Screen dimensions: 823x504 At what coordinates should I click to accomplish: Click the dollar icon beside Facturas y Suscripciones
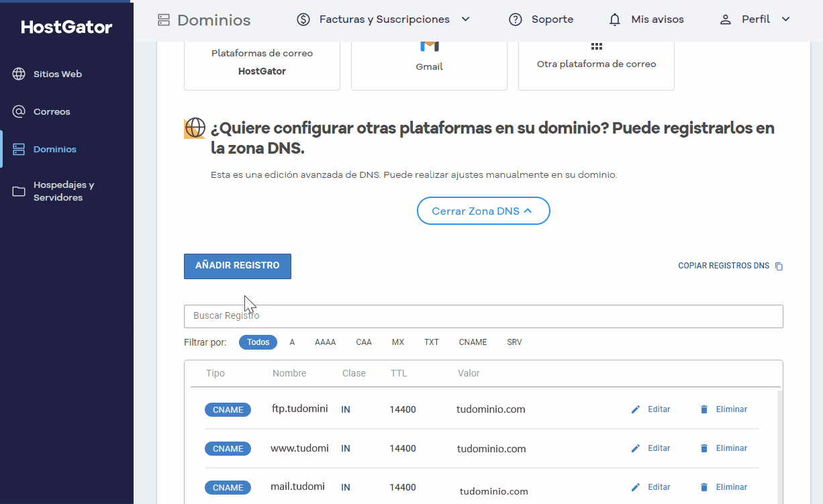[x=303, y=19]
